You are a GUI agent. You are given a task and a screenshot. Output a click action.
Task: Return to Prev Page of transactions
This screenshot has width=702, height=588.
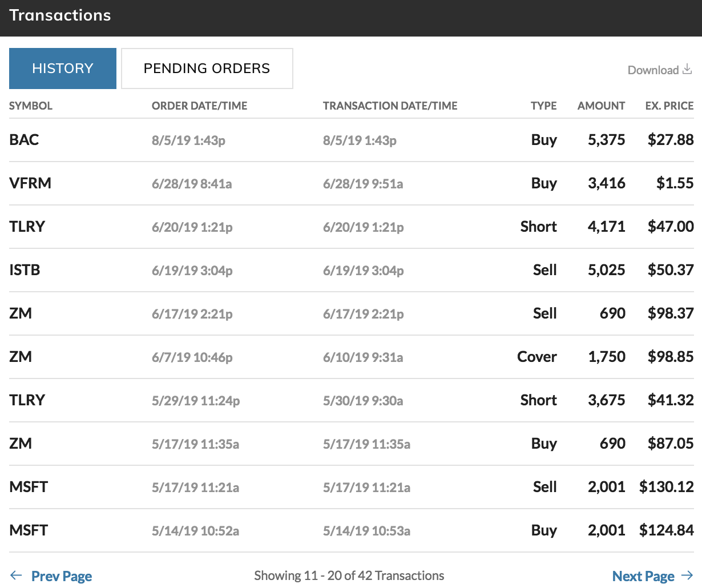tap(62, 576)
